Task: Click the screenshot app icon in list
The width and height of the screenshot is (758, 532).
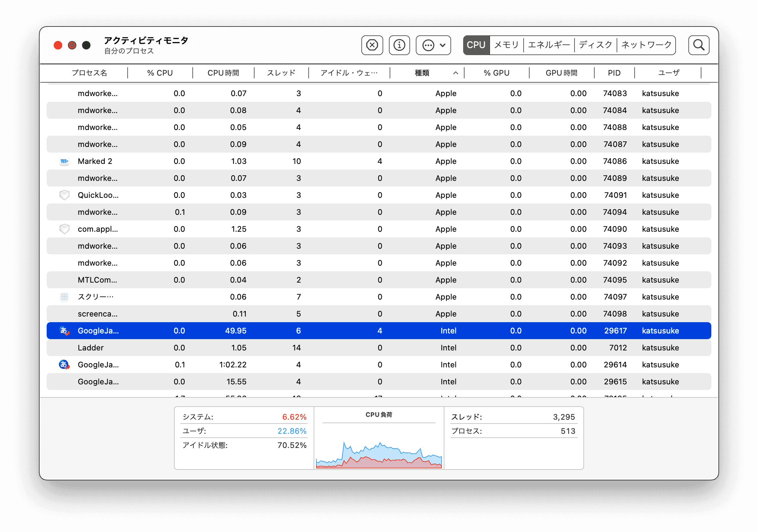Action: tap(64, 297)
